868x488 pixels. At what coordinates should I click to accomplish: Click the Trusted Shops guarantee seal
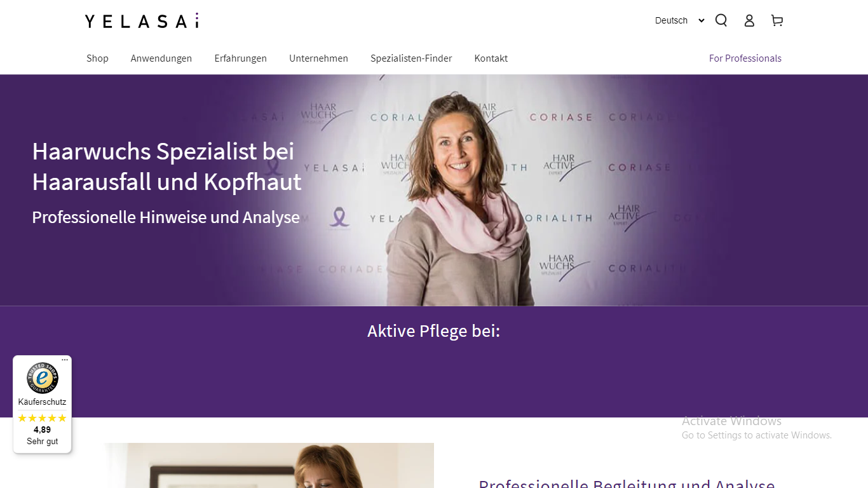[43, 378]
